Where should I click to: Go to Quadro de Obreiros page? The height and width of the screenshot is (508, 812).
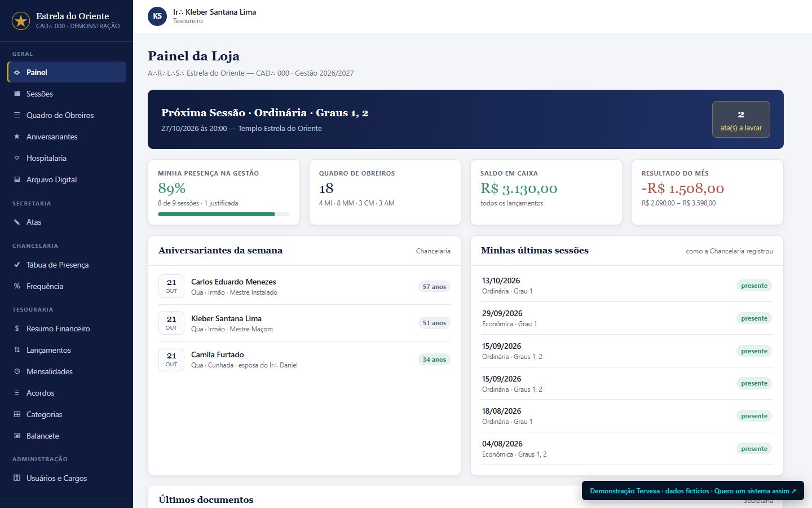pos(67,115)
